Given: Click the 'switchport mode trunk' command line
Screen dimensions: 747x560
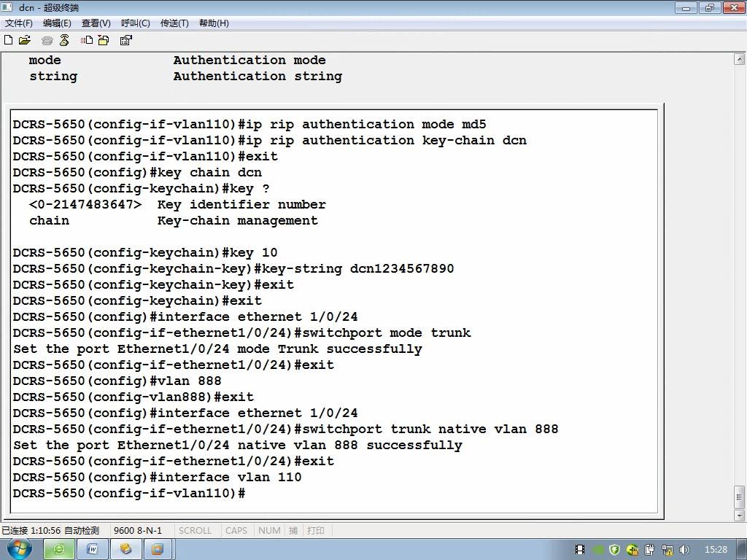Looking at the screenshot, I should (242, 332).
